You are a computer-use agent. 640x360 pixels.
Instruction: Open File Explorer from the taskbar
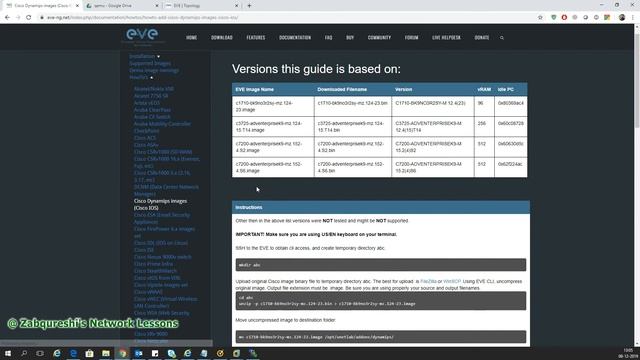coord(106,353)
